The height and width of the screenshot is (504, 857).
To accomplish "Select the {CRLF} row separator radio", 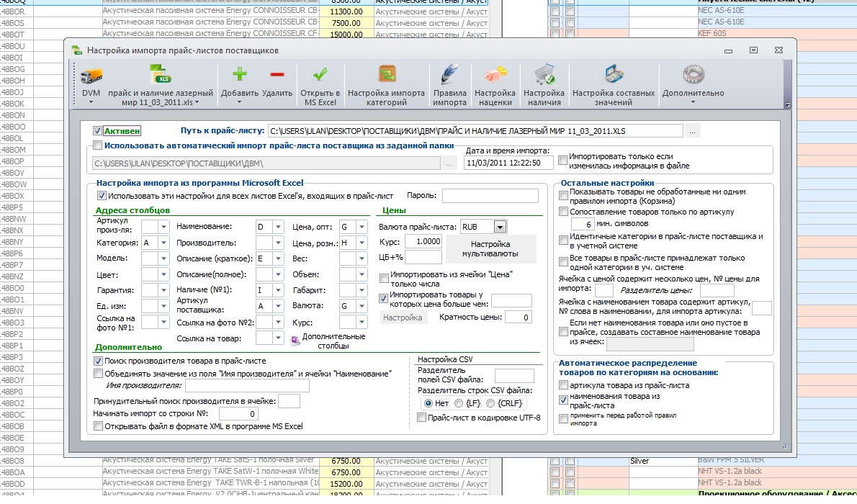I will coord(490,403).
